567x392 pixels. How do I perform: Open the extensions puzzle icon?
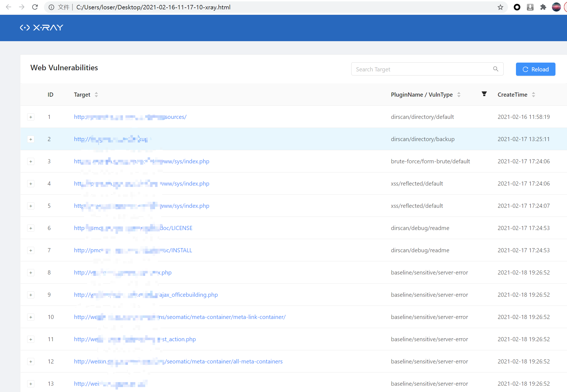coord(543,7)
